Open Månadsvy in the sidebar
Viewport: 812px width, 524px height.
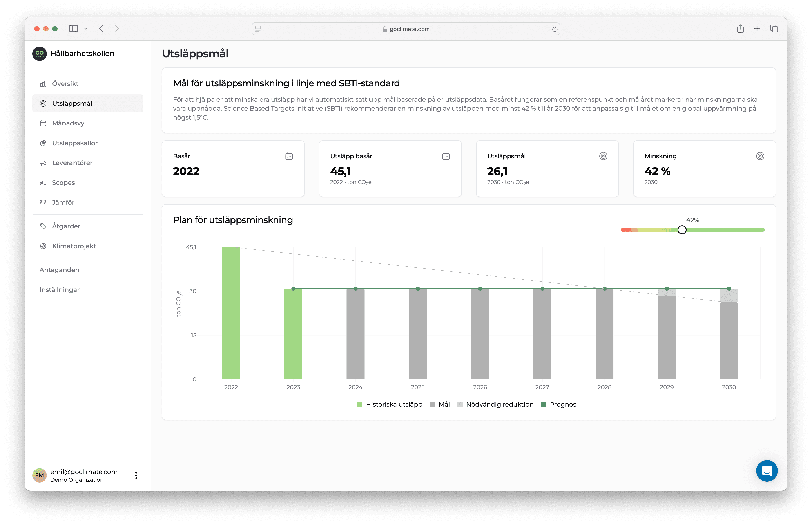68,123
